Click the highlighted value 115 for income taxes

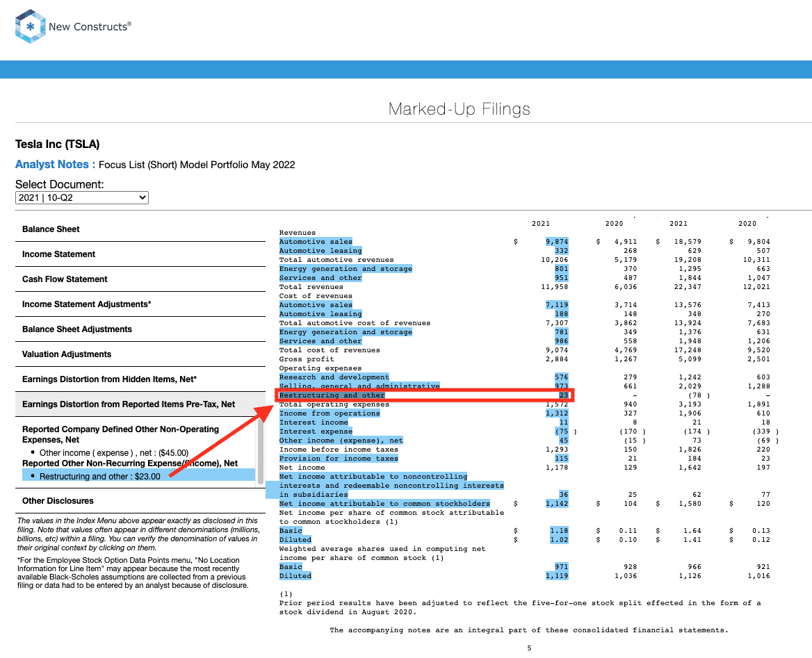click(x=561, y=459)
